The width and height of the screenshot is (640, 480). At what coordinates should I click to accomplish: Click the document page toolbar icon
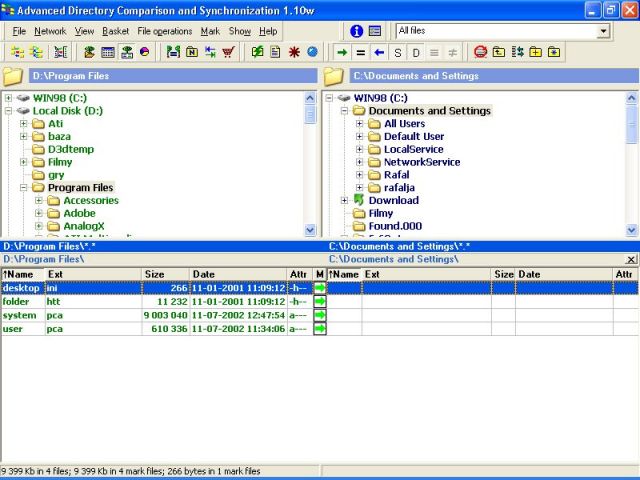tap(275, 52)
